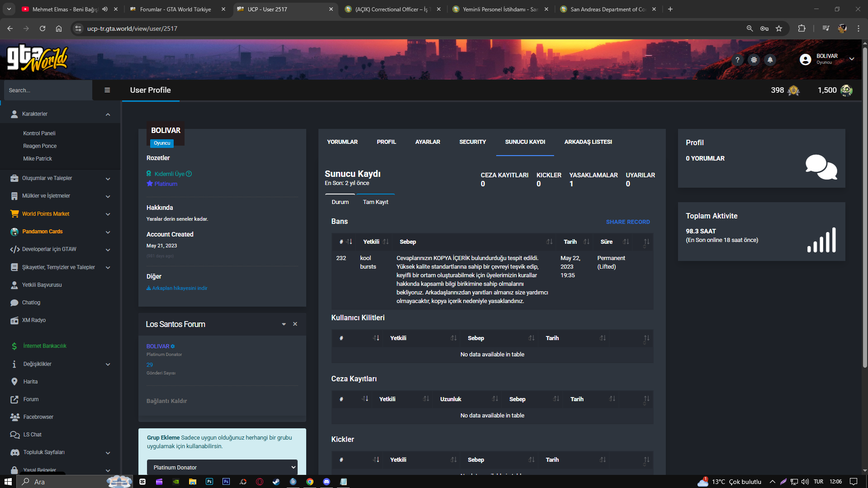Open Chatlog from the sidebar
This screenshot has width=868, height=488.
[31, 303]
